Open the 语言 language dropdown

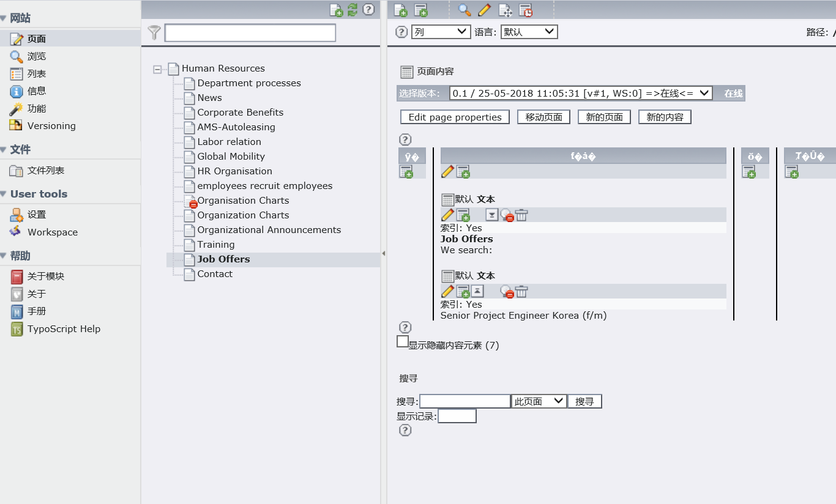(x=529, y=32)
